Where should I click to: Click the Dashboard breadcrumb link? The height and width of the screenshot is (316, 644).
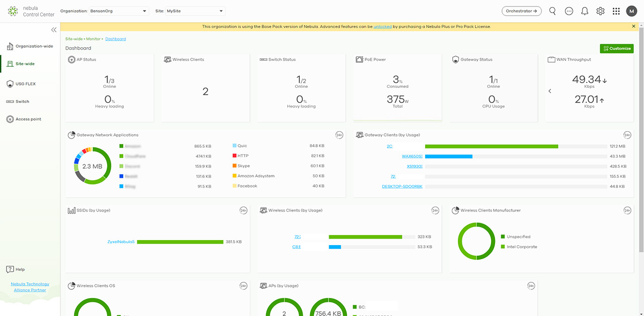click(116, 39)
